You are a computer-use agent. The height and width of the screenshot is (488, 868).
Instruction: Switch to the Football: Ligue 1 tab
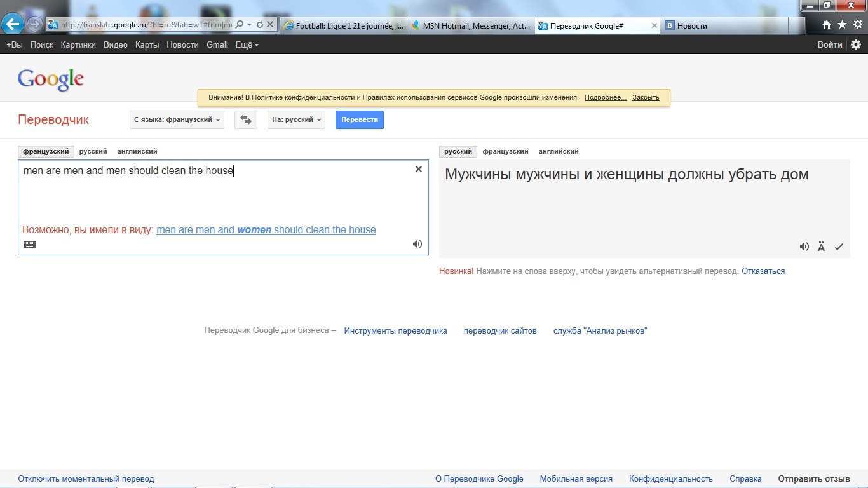(342, 25)
